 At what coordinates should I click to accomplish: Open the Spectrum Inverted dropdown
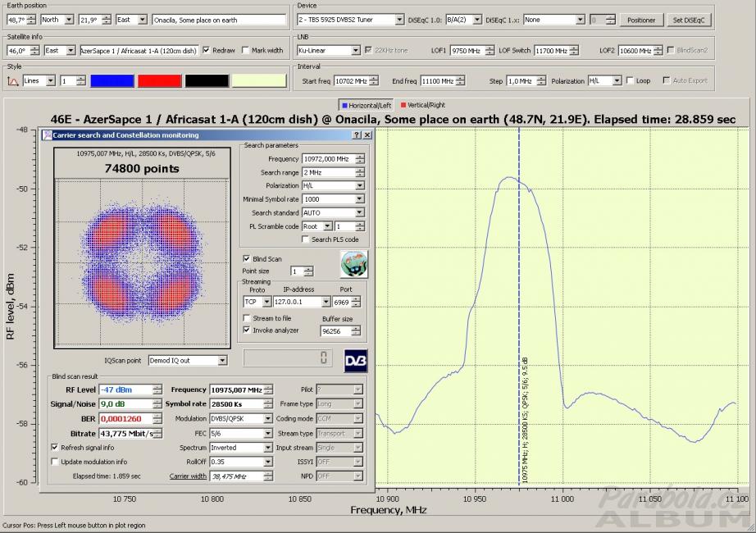267,448
